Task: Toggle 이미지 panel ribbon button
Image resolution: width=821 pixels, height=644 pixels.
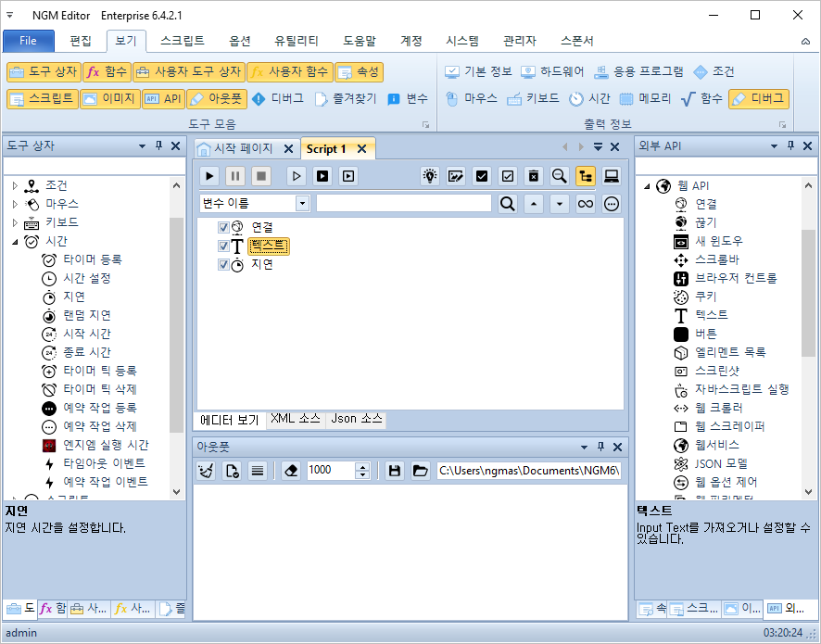Action: coord(110,98)
